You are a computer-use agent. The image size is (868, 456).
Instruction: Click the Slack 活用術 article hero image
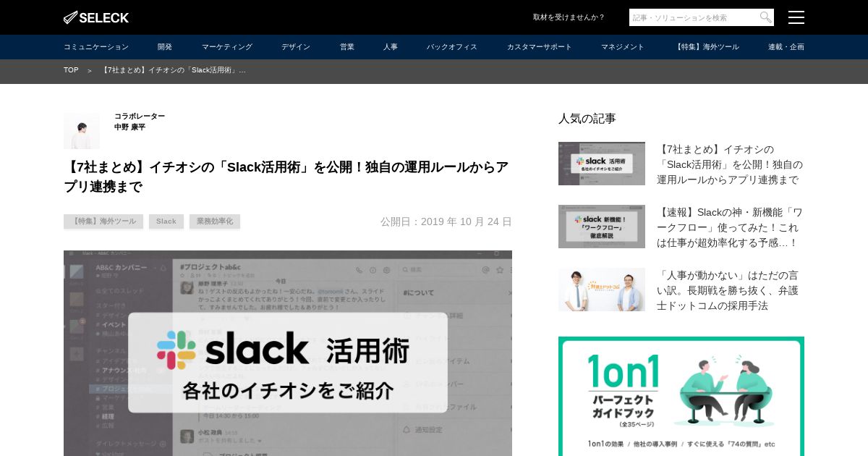pyautogui.click(x=288, y=353)
